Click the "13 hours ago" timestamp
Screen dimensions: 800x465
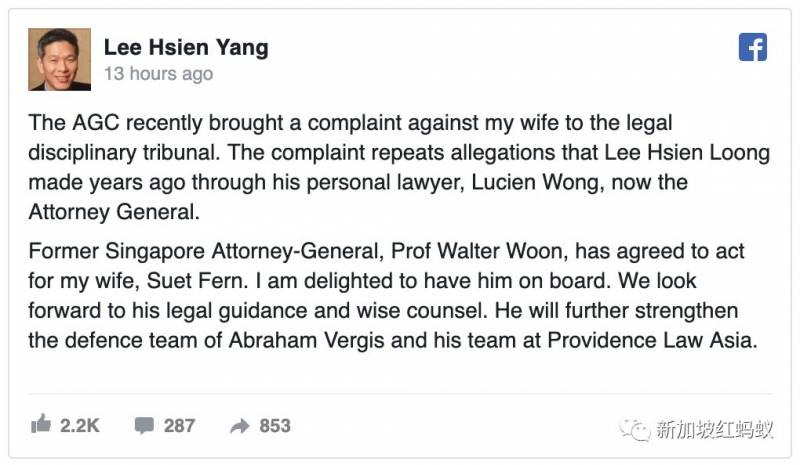click(x=159, y=74)
